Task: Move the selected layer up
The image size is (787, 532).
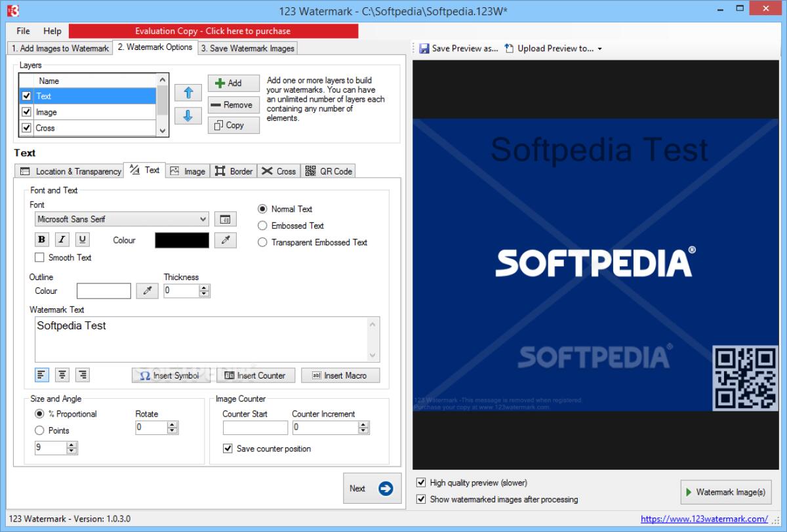Action: pos(188,92)
